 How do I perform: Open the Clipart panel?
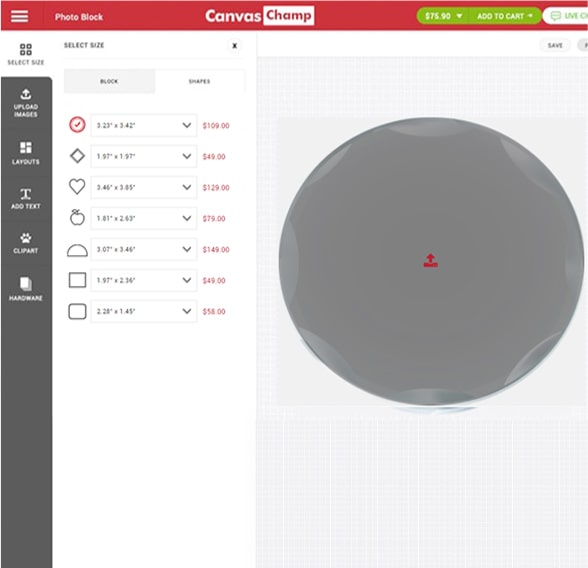coord(26,243)
